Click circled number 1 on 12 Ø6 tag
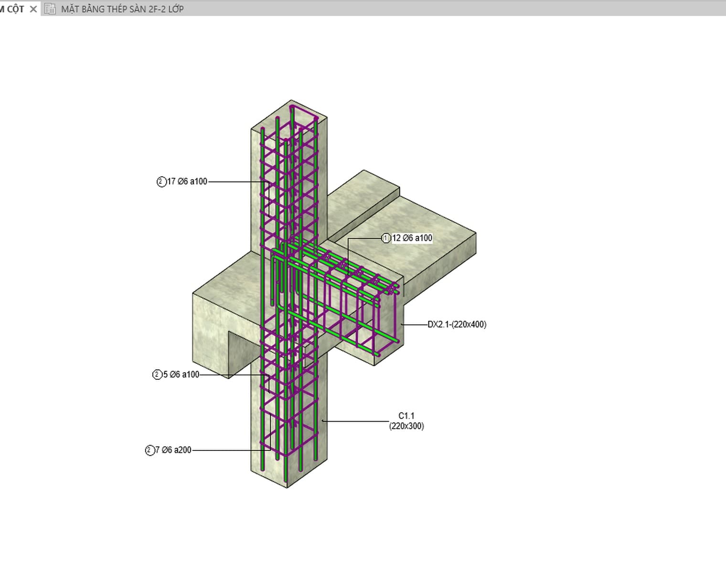 tap(386, 238)
